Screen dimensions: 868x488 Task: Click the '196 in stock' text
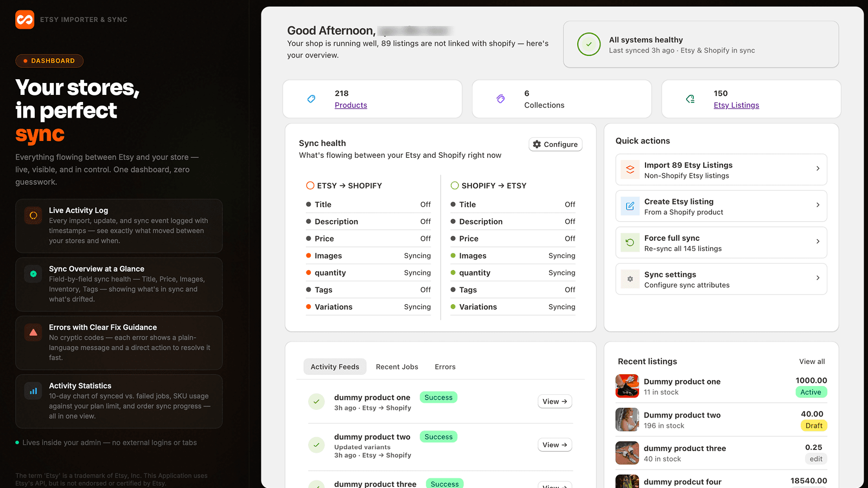pos(664,426)
